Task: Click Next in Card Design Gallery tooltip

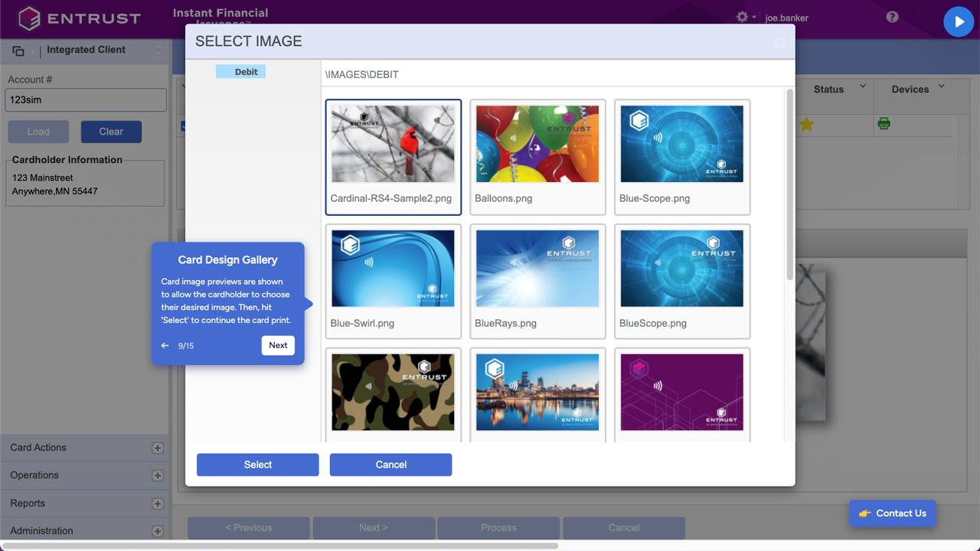Action: tap(278, 345)
